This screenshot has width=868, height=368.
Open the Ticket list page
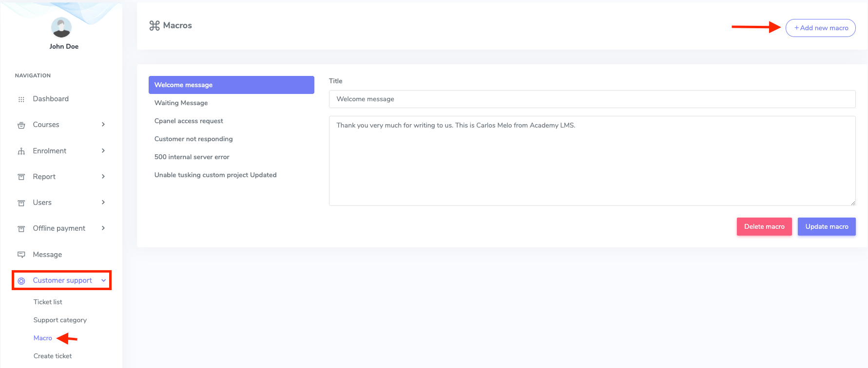pyautogui.click(x=48, y=302)
